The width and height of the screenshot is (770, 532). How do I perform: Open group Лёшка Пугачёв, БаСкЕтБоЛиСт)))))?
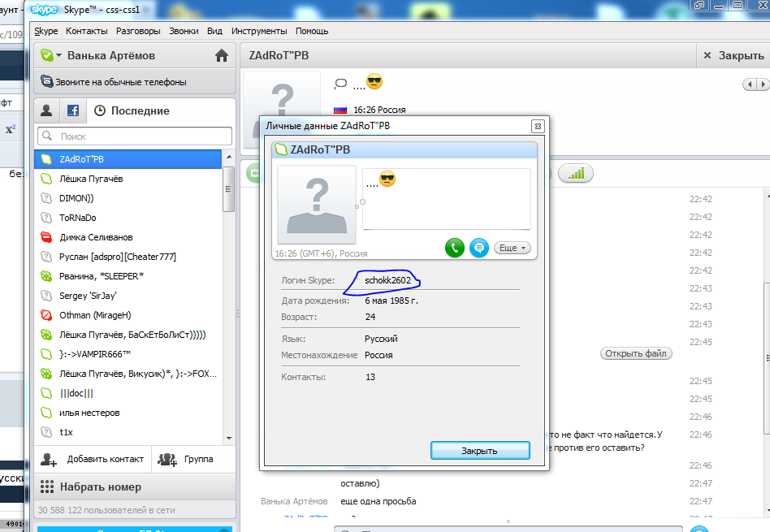pos(128,335)
